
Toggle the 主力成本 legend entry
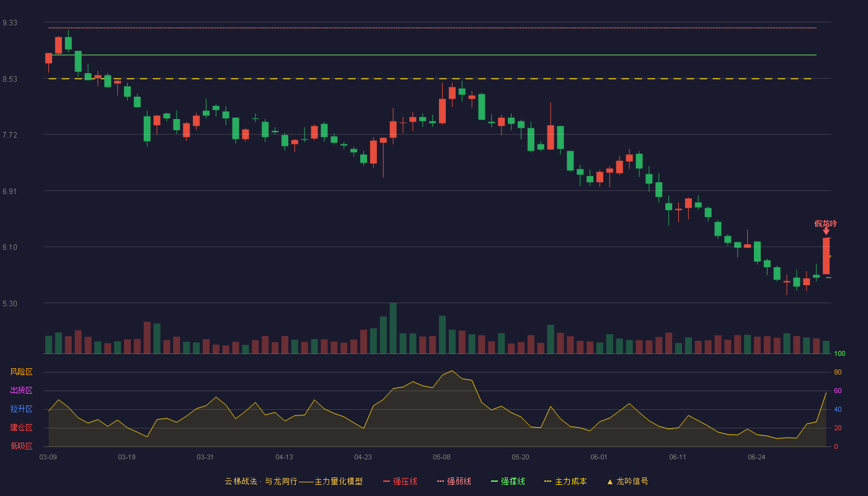[x=565, y=481]
